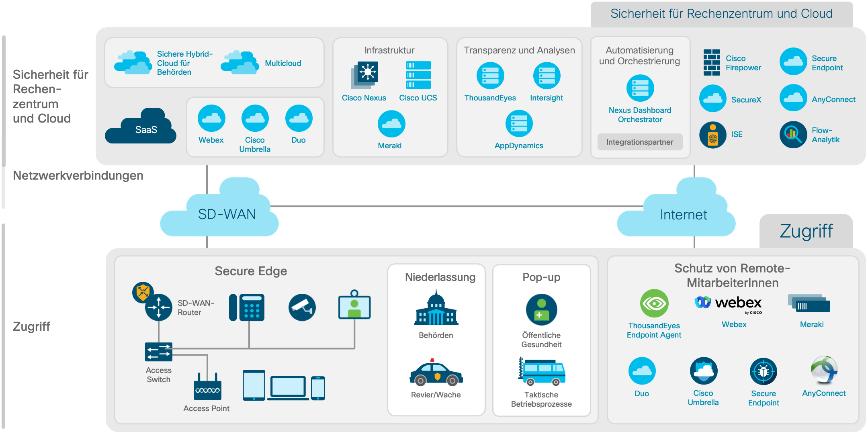Click the Flow-Analytik magnifier icon
Image resolution: width=868 pixels, height=434 pixels.
tap(793, 135)
